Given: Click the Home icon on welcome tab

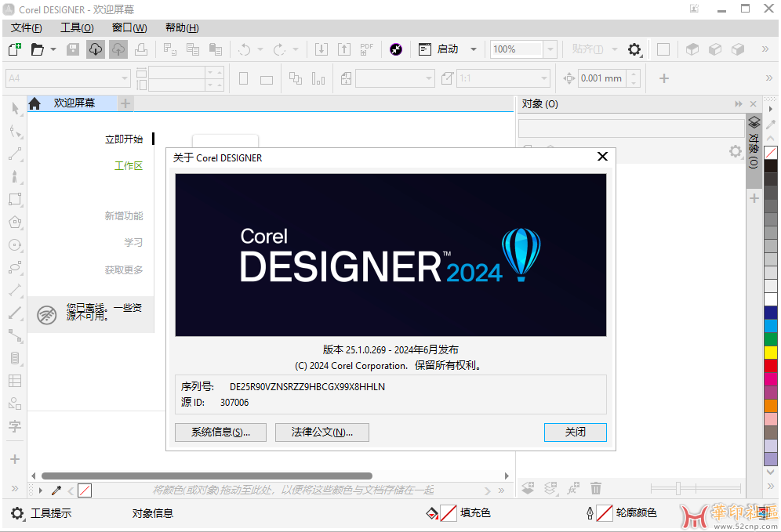Looking at the screenshot, I should tap(35, 103).
